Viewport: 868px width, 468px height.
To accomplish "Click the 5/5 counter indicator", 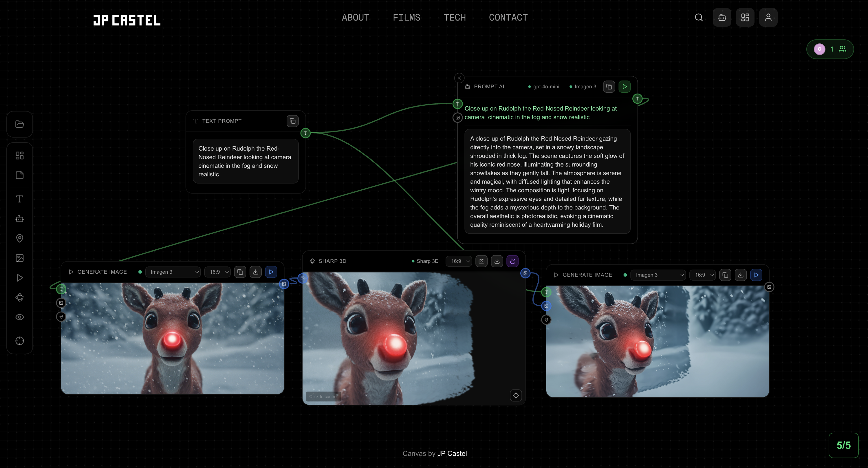I will (843, 445).
